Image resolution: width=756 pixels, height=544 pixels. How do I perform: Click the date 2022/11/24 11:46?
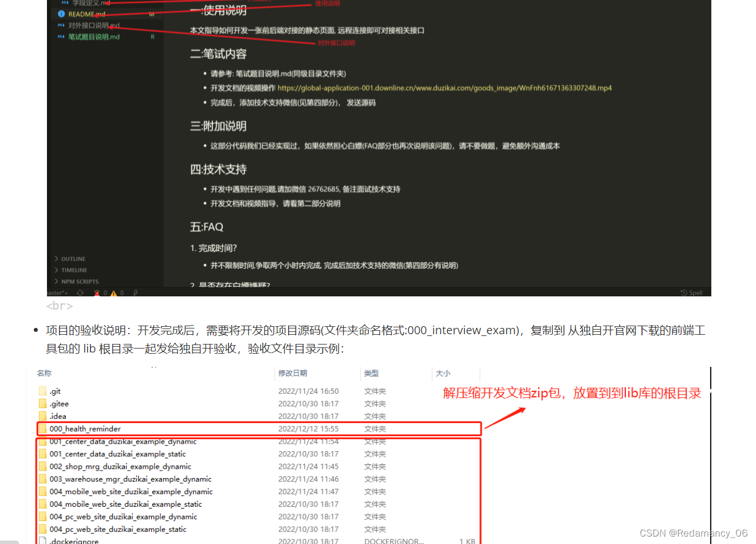(308, 479)
